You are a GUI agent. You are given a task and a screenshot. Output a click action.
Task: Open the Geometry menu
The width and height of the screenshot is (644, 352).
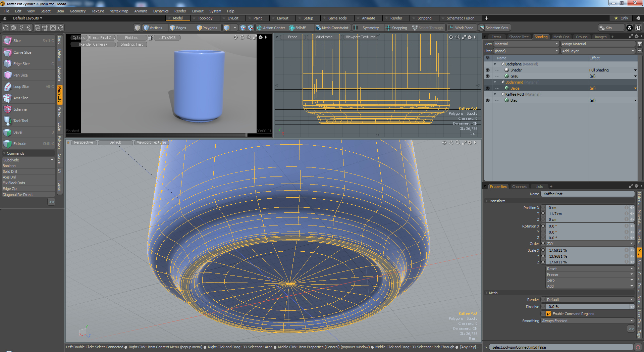tap(77, 11)
